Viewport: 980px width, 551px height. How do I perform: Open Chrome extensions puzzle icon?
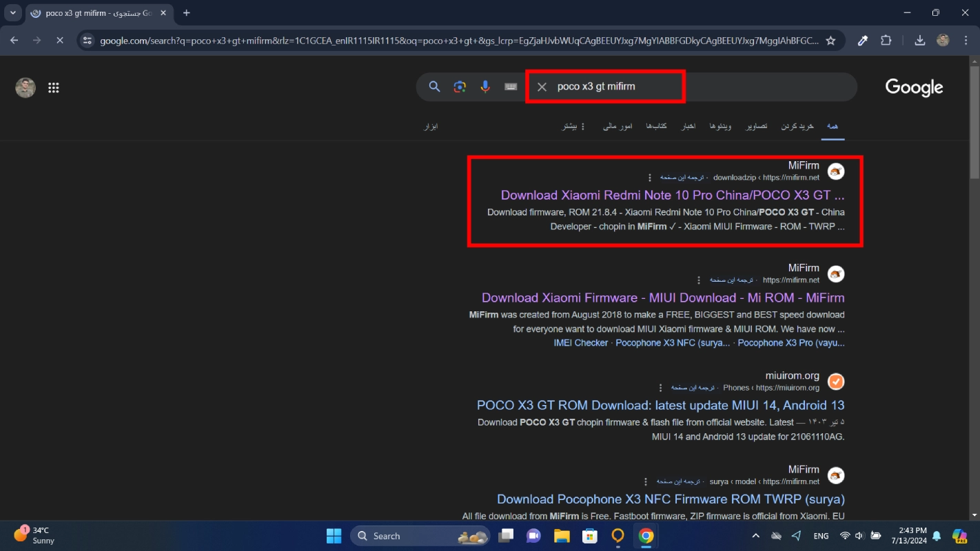886,41
